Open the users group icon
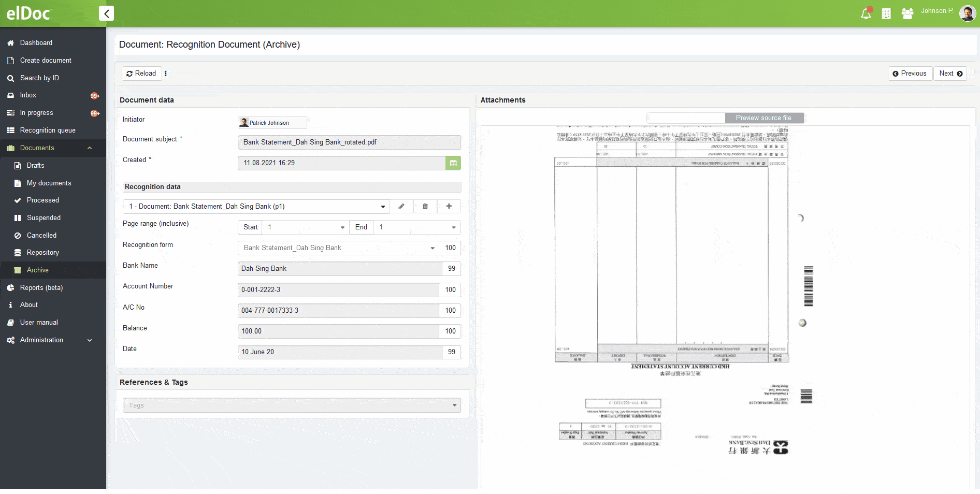The height and width of the screenshot is (494, 980). (x=907, y=14)
